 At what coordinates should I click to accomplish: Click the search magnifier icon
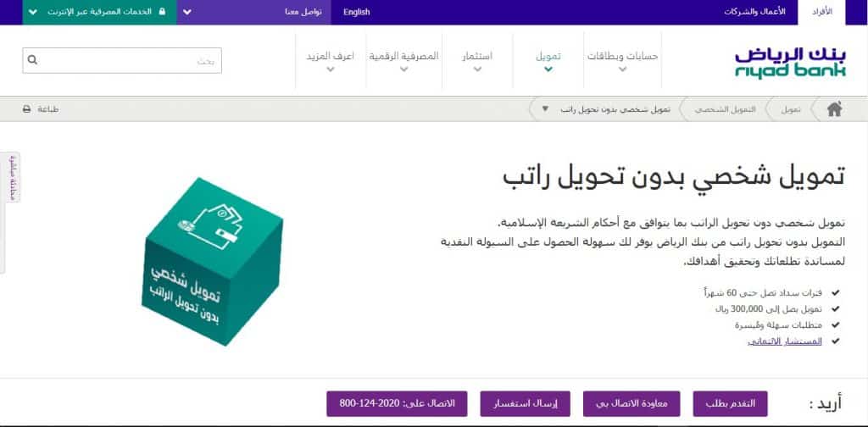point(32,60)
